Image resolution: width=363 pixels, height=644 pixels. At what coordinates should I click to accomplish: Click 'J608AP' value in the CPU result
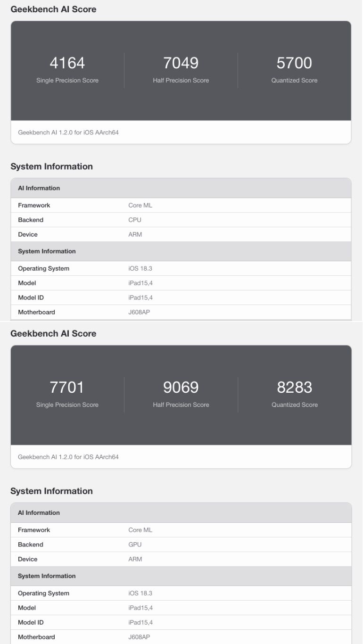[139, 312]
